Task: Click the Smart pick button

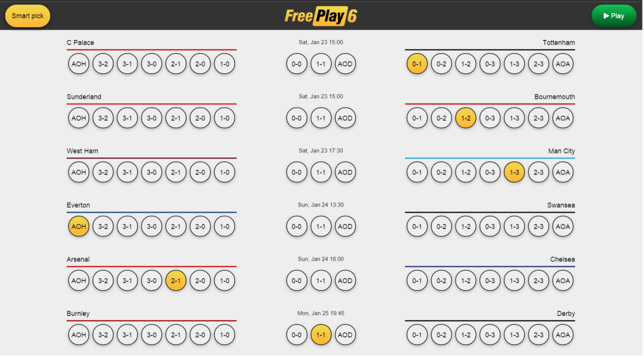Action: tap(28, 16)
